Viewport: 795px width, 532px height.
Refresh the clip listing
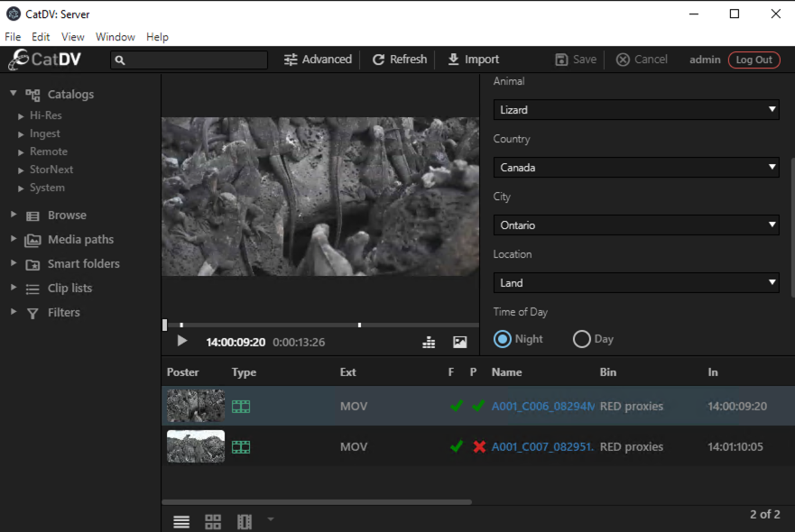pos(400,60)
